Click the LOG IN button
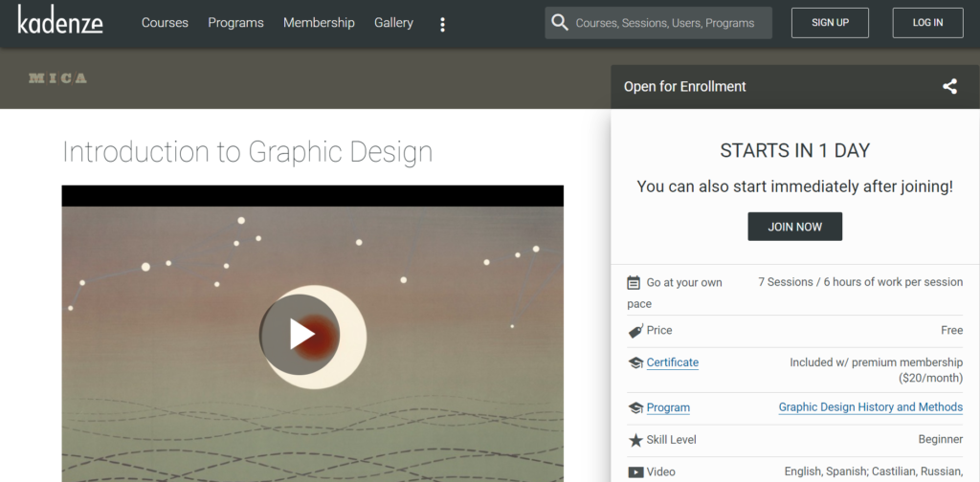This screenshot has height=482, width=980. click(x=927, y=23)
